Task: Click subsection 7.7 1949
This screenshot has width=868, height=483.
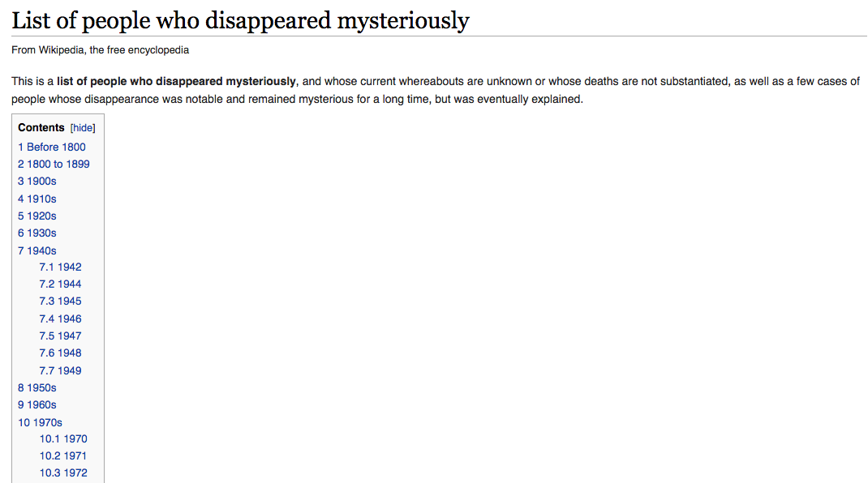Action: 60,371
